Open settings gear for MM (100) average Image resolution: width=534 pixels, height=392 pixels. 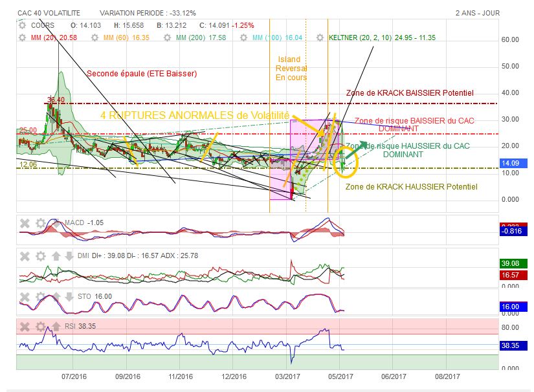(x=243, y=38)
